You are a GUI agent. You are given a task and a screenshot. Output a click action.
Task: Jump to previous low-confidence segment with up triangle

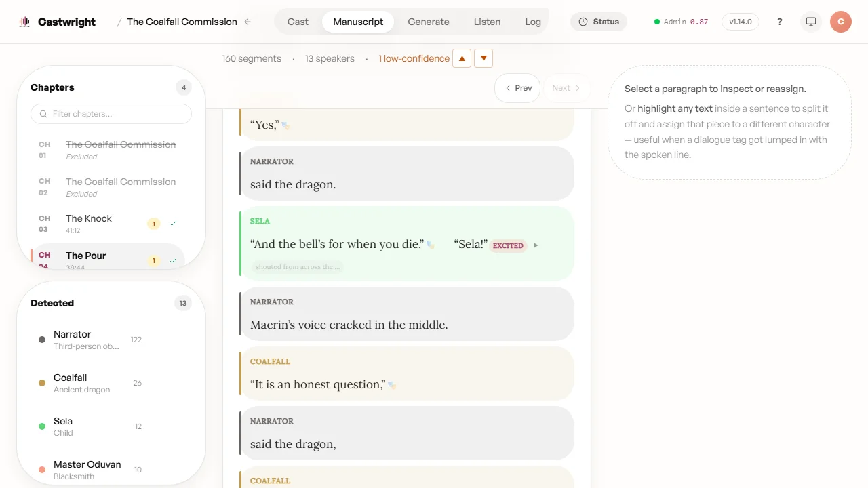pos(462,58)
